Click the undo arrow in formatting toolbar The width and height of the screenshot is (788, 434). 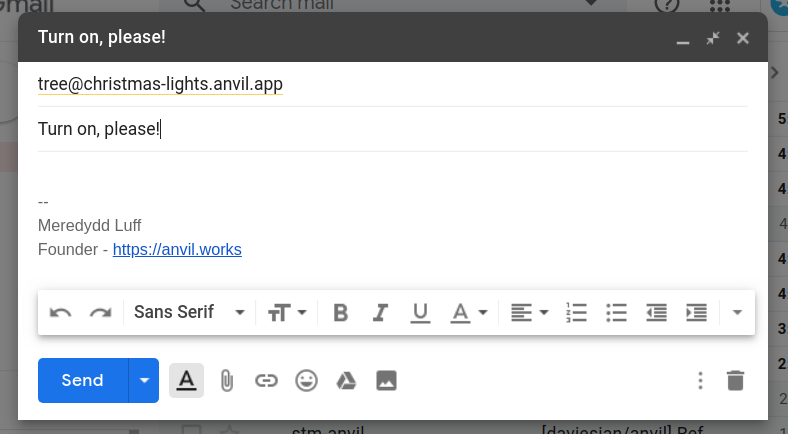click(61, 312)
